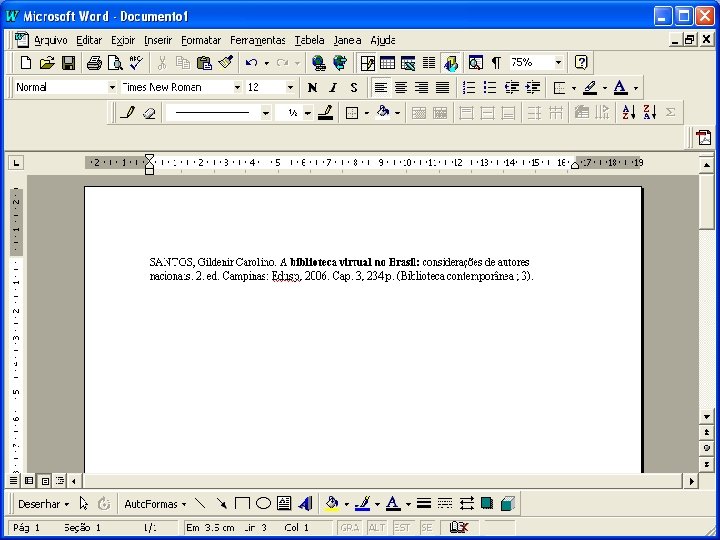Click the font color A swatch button
The image size is (720, 540).
(x=620, y=87)
